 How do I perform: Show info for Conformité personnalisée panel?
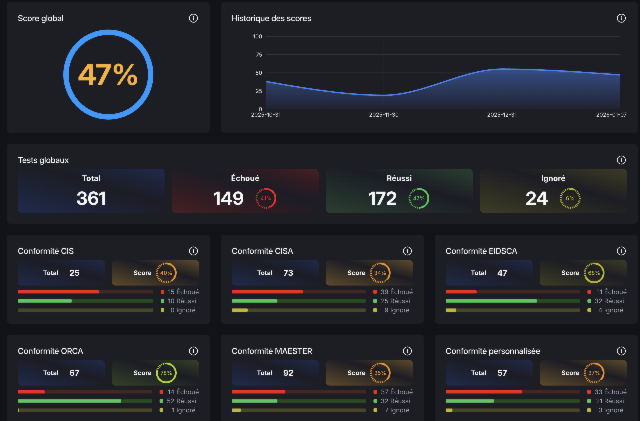621,351
